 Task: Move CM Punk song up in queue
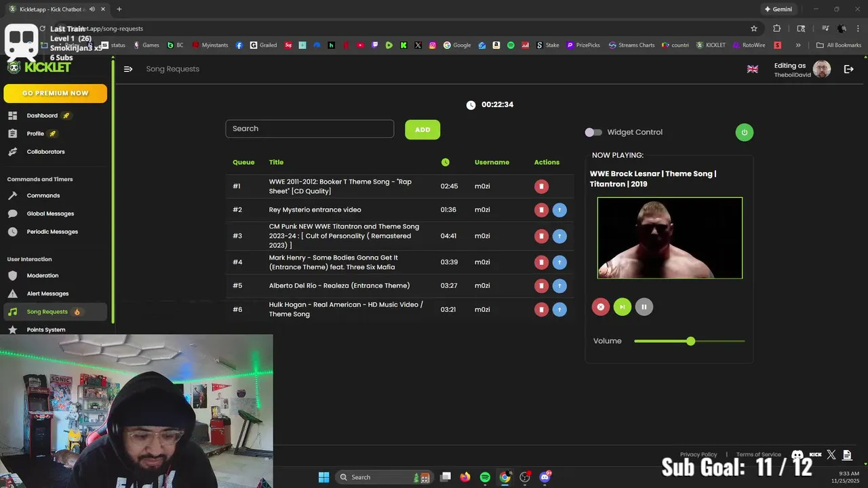click(559, 236)
